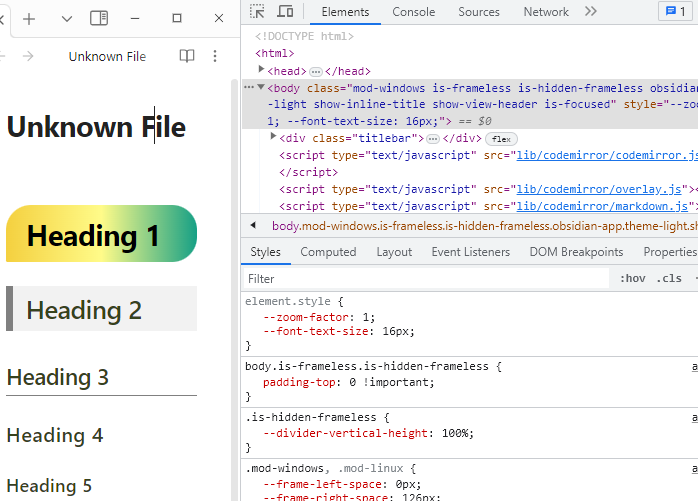Select the element.style rule selector
698x501 pixels.
288,301
